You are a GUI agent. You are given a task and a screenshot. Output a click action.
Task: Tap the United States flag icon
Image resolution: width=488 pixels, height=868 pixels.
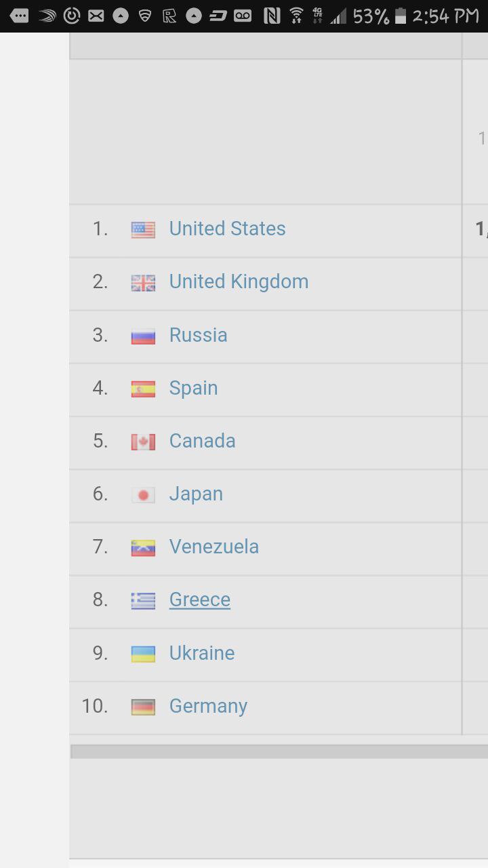coord(143,230)
